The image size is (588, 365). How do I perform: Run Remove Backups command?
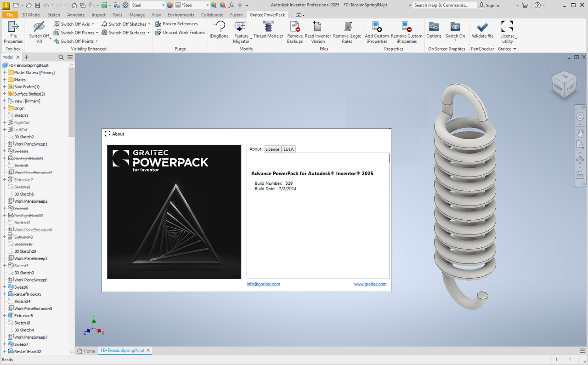click(295, 32)
